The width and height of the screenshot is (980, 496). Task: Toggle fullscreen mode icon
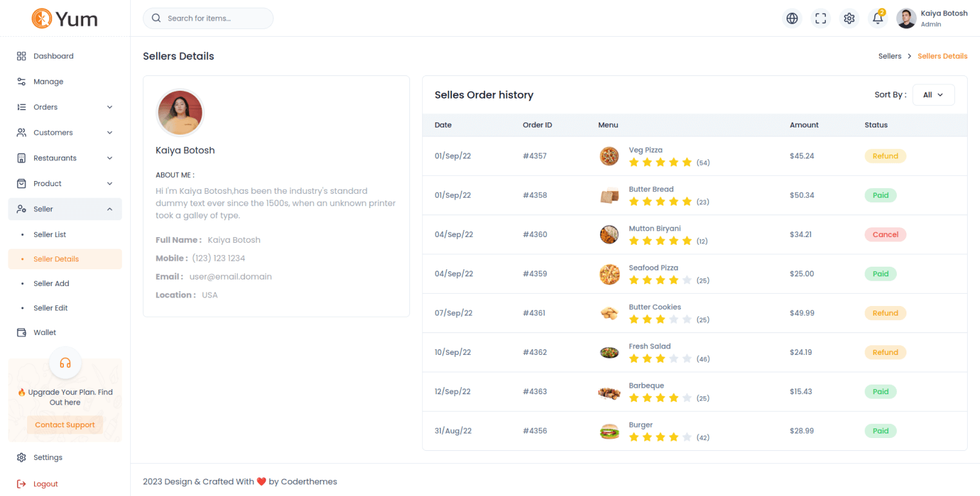click(x=820, y=19)
